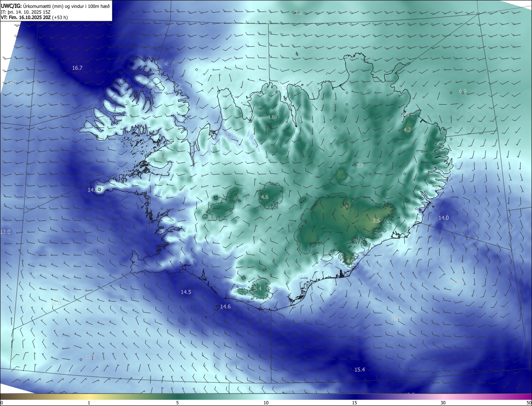Click the 7.7 value in the central highlands
The height and width of the screenshot is (406, 532).
click(360, 166)
